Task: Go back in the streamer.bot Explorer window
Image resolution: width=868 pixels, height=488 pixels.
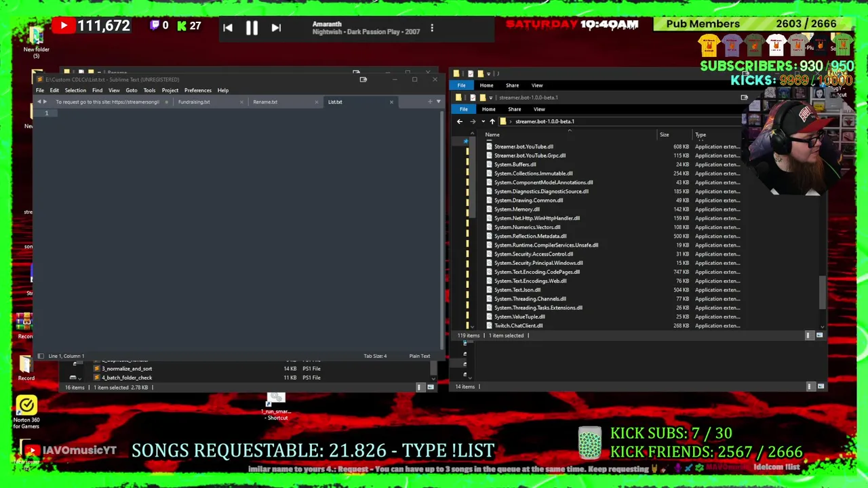Action: pos(460,121)
